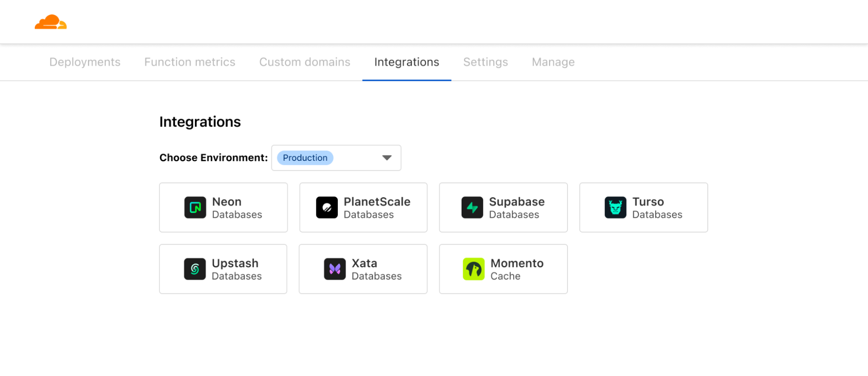Select the Xata Databases card text

[376, 270]
